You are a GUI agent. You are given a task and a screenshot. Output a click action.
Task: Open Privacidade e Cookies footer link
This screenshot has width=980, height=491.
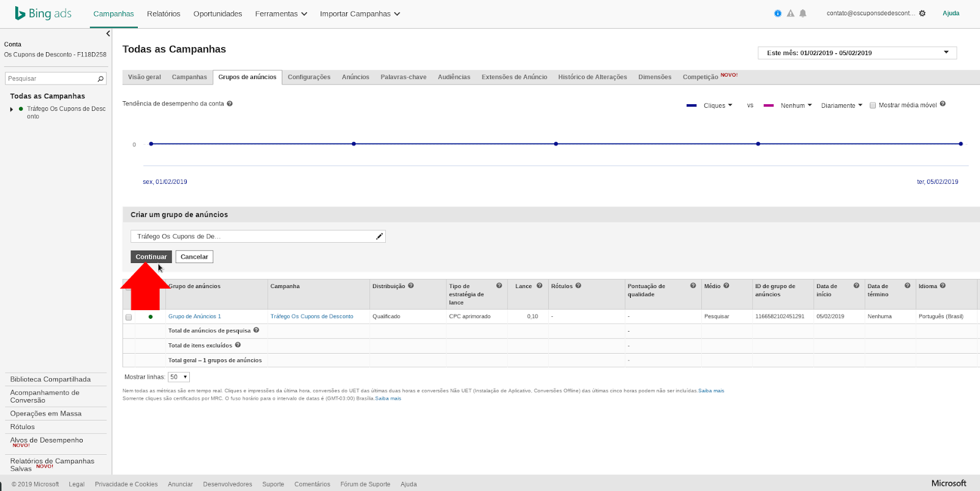126,484
